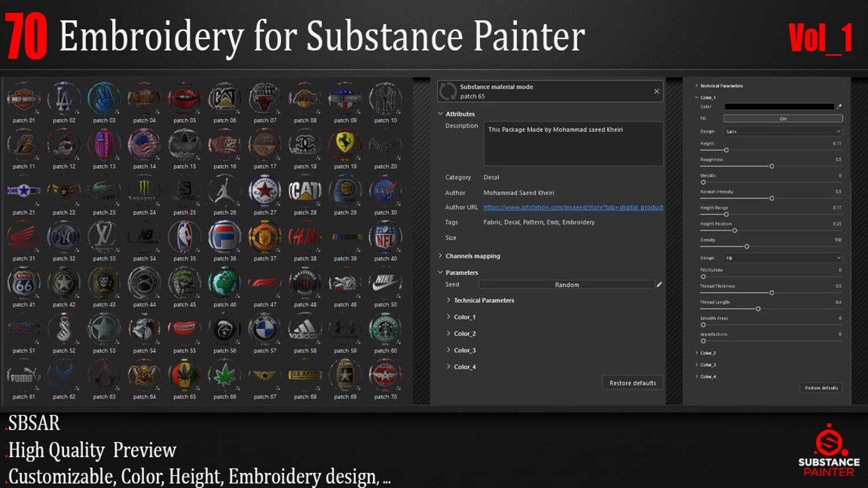Select the patch 65 thumbnail in the grid
The image size is (868, 488).
coord(185,375)
